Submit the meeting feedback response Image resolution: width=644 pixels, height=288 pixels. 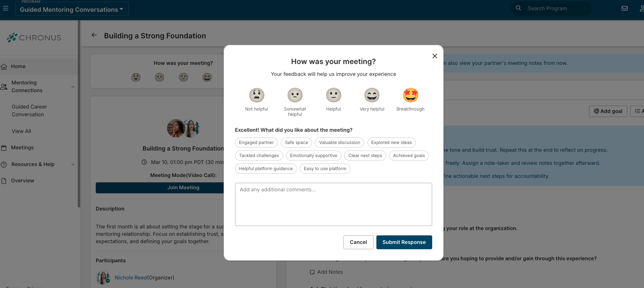coord(404,242)
